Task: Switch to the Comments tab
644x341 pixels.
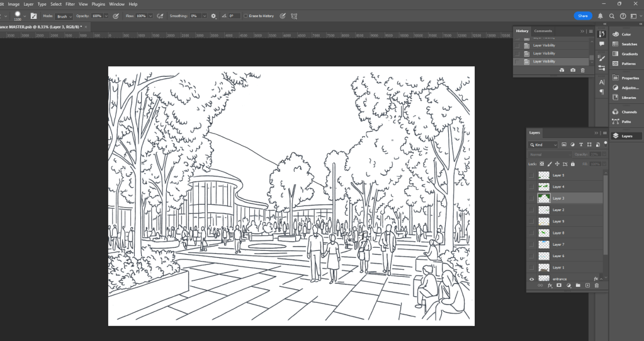Action: [543, 31]
